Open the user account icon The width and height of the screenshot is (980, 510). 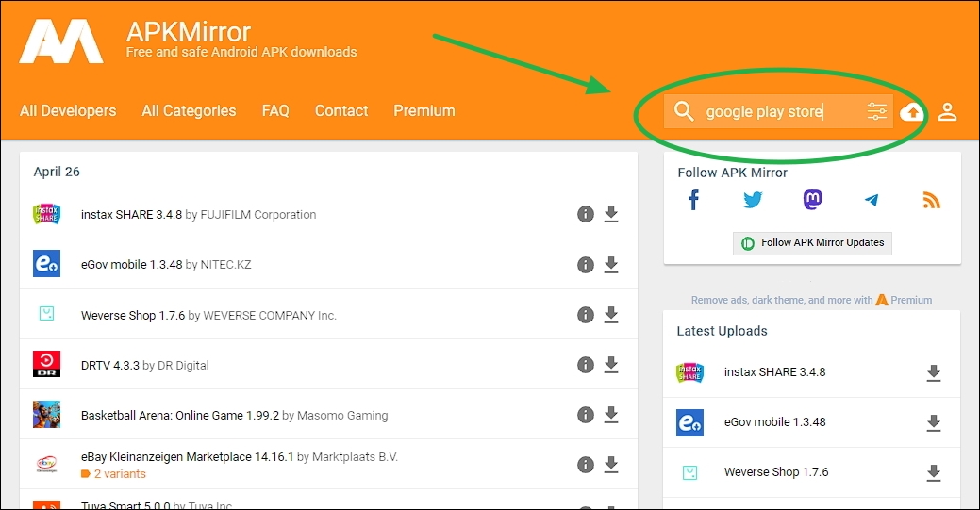click(948, 112)
